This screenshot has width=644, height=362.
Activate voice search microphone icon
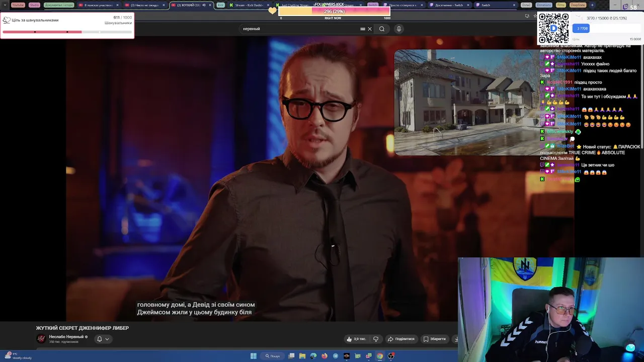tap(398, 29)
